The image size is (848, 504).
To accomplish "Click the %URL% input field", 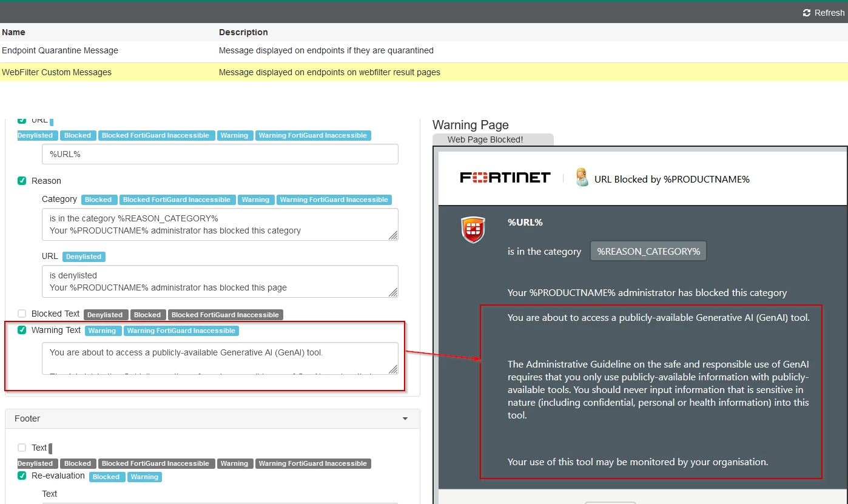I will pyautogui.click(x=220, y=154).
